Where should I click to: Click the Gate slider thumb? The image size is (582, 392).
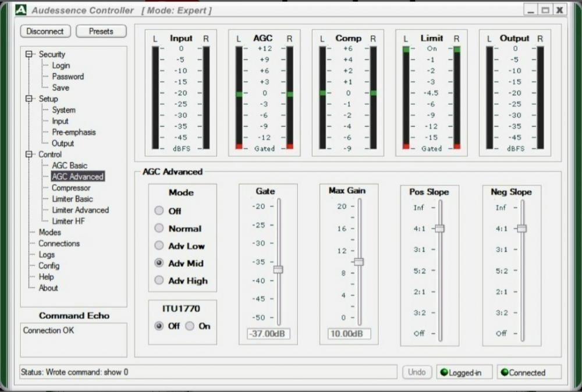click(278, 269)
